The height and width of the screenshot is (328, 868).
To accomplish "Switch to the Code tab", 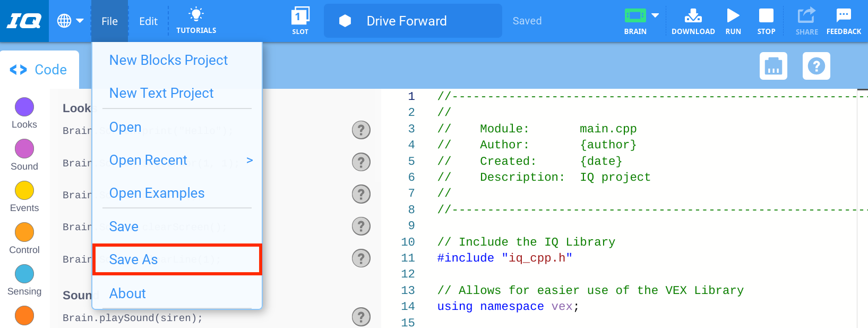I will click(39, 70).
